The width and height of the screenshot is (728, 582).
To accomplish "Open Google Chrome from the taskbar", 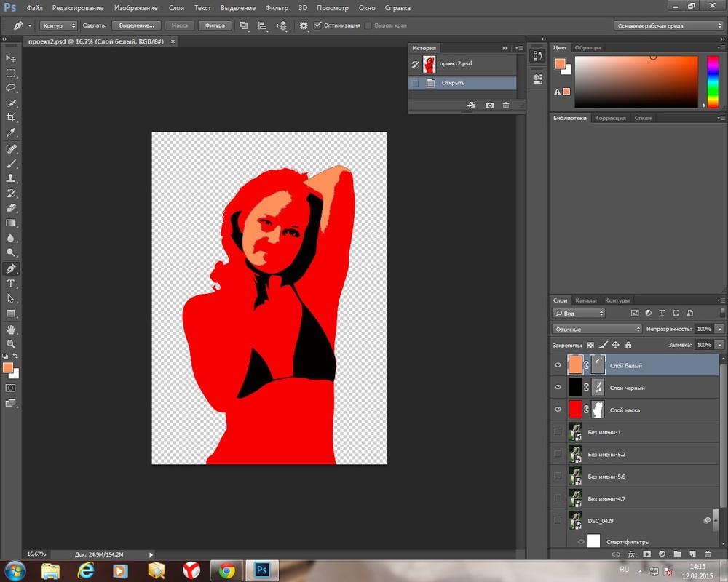I will 226,570.
